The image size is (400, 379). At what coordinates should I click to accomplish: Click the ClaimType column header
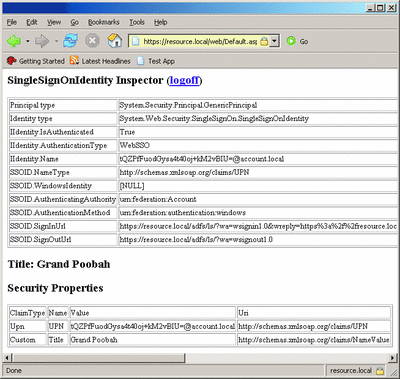click(x=27, y=313)
